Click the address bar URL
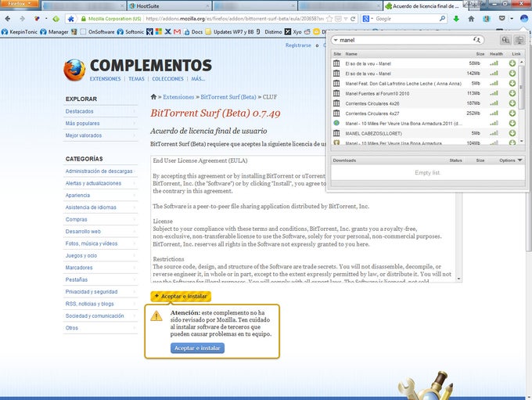 tap(235, 19)
